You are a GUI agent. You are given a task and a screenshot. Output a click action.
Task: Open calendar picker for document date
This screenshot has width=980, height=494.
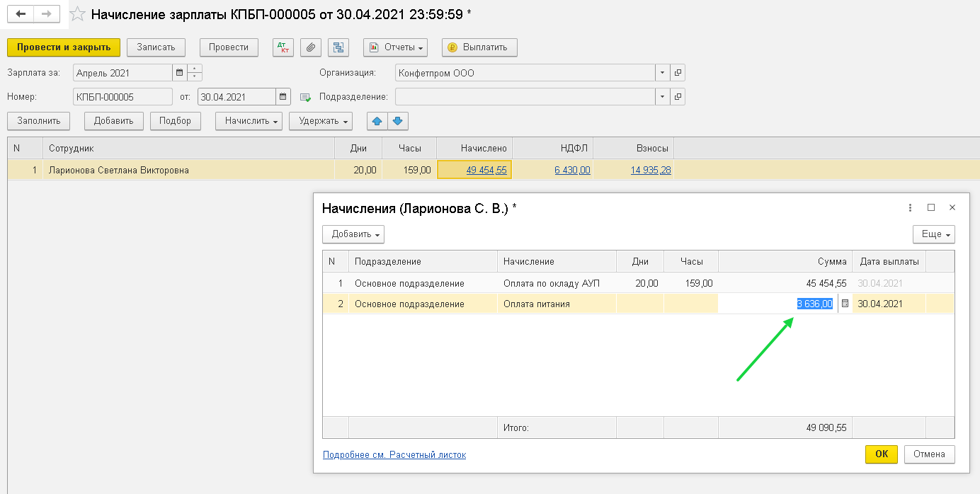[x=283, y=97]
